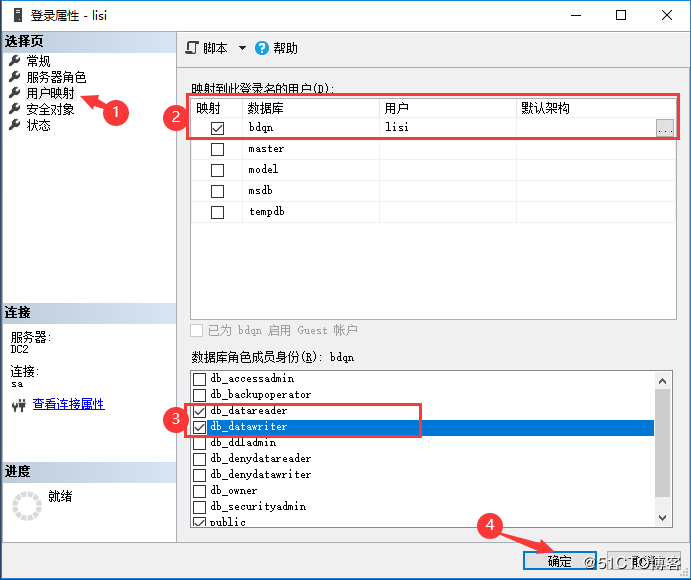Check the mapping box for tempdb
This screenshot has width=691, height=580.
pyautogui.click(x=217, y=212)
